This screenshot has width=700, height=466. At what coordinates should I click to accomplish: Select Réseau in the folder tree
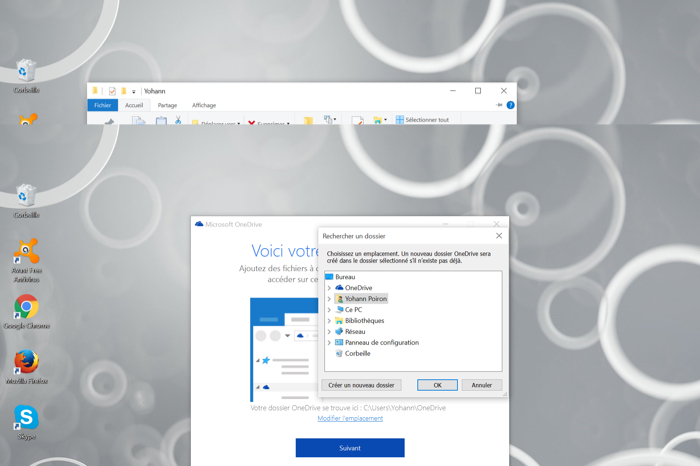coord(355,332)
